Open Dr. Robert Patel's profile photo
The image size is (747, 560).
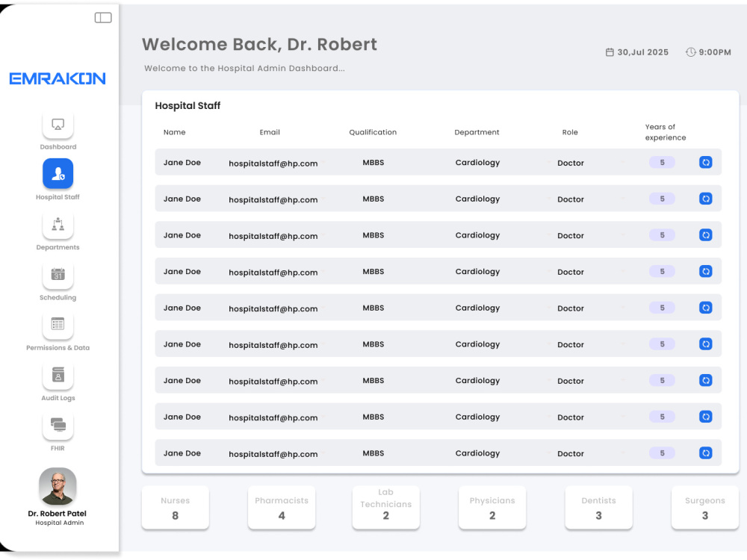[x=58, y=486]
